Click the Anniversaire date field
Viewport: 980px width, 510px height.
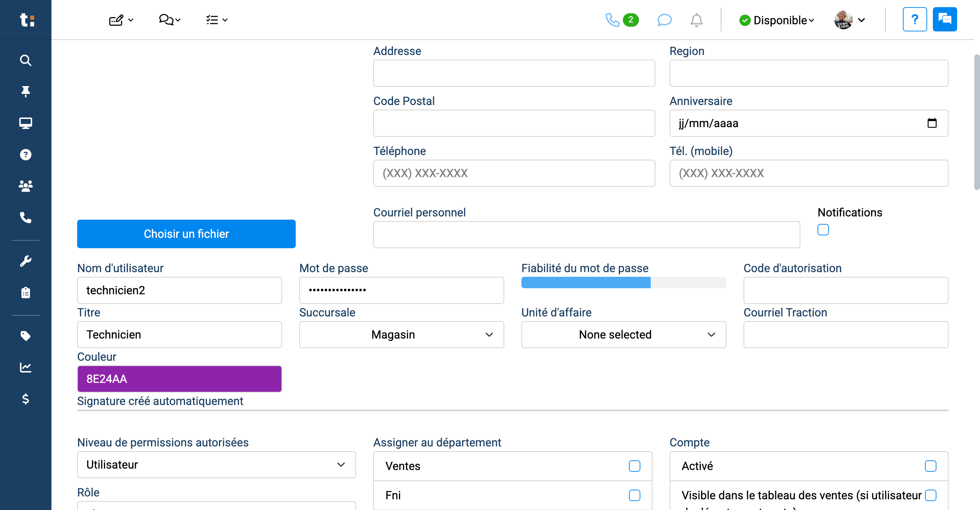click(809, 123)
